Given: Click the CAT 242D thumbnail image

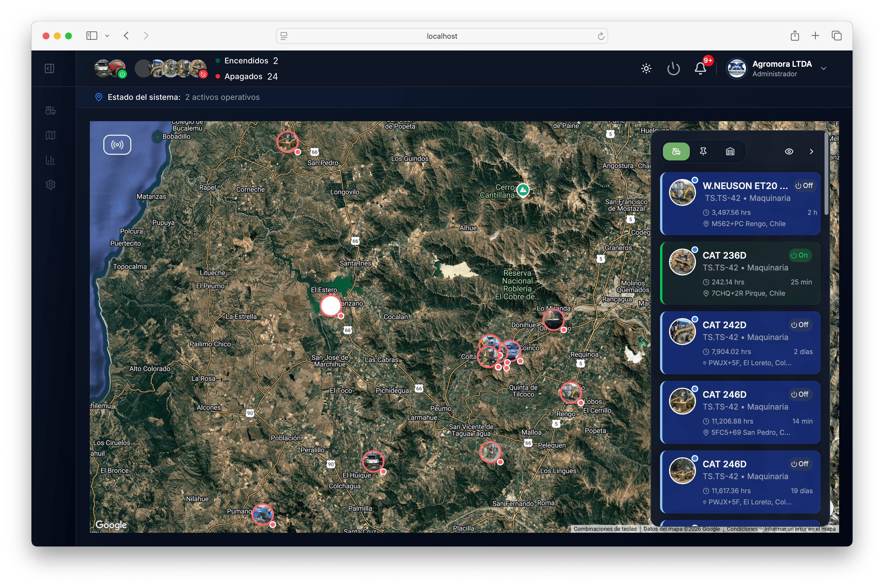Looking at the screenshot, I should coord(682,331).
